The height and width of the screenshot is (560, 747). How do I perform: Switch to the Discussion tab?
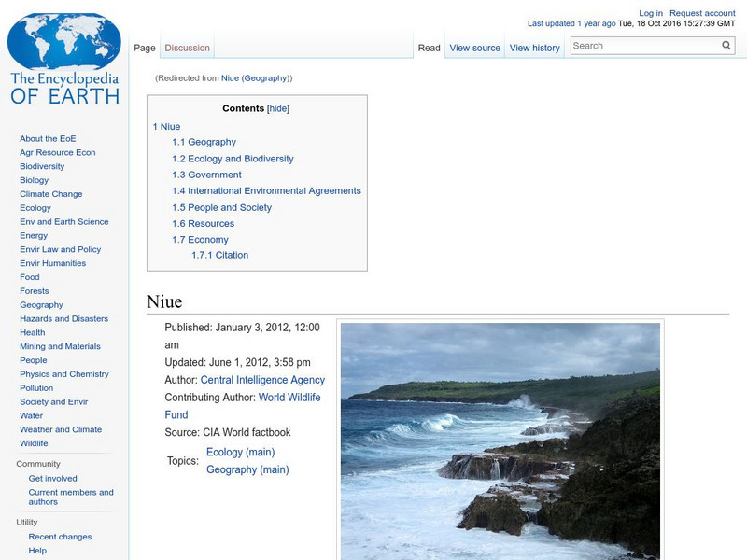tap(187, 47)
